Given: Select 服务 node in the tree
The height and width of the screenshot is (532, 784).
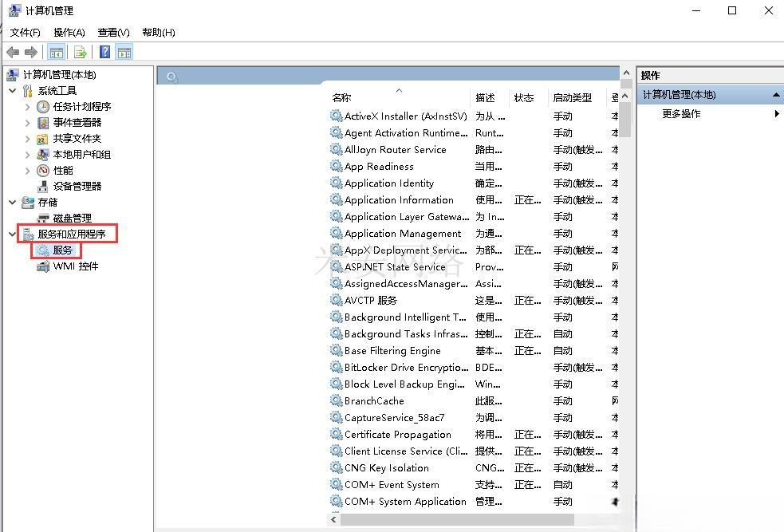Looking at the screenshot, I should tap(62, 250).
